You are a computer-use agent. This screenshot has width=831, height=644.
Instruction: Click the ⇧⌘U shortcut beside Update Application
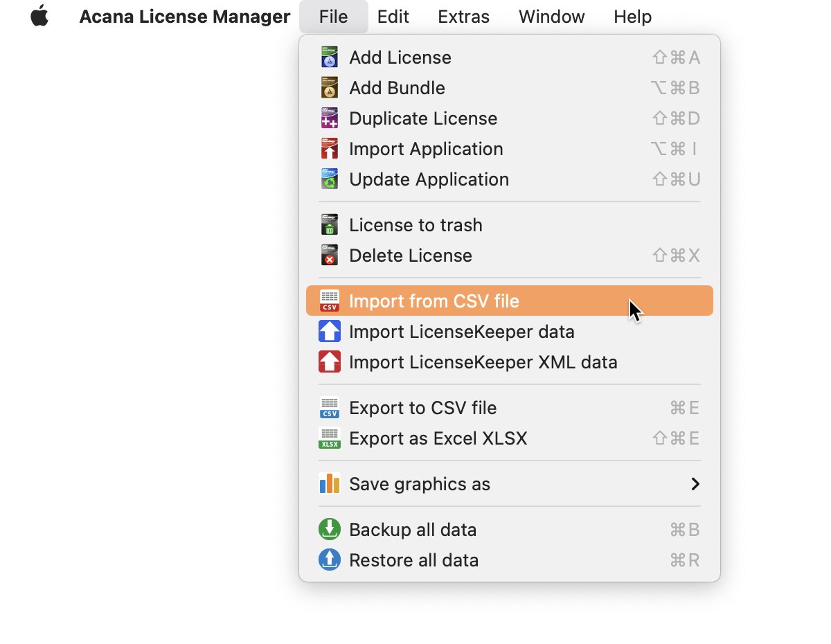pyautogui.click(x=677, y=179)
